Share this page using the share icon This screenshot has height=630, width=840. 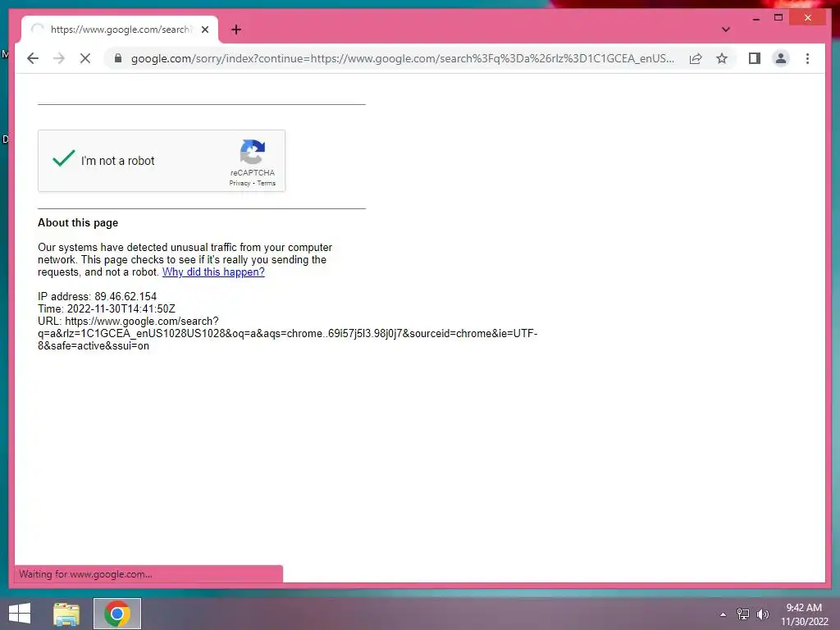pyautogui.click(x=696, y=58)
